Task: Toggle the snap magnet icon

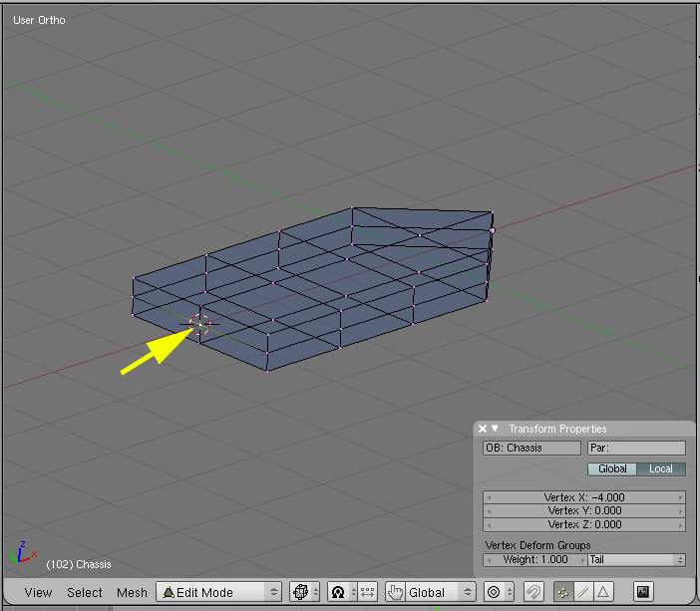Action: (x=533, y=592)
